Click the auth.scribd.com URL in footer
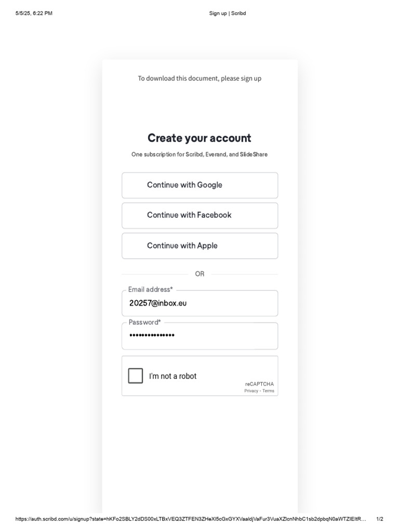 (191, 519)
